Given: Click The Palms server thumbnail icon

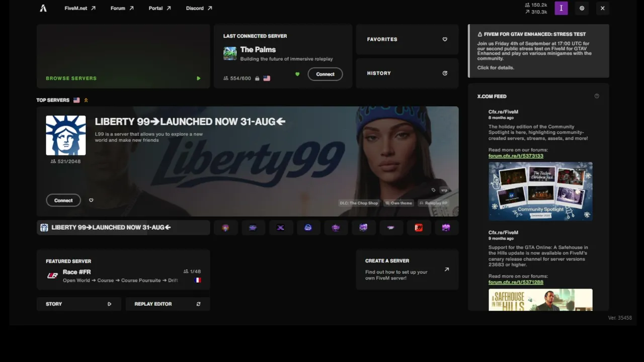Looking at the screenshot, I should [230, 53].
